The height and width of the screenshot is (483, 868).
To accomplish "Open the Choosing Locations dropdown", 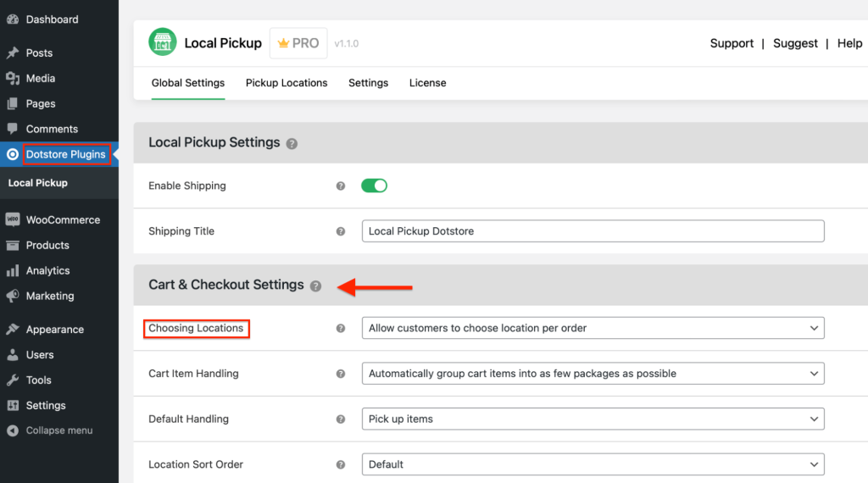I will [593, 328].
